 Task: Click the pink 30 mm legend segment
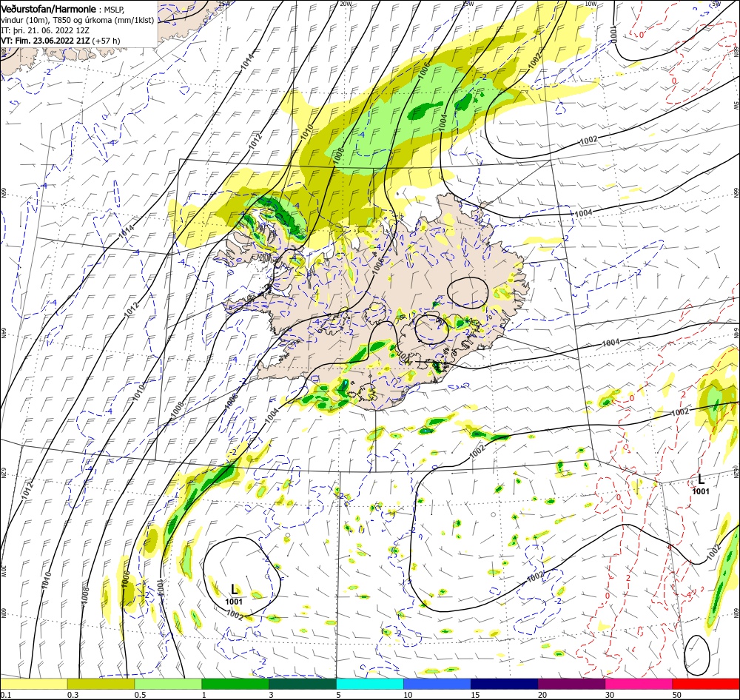639,684
